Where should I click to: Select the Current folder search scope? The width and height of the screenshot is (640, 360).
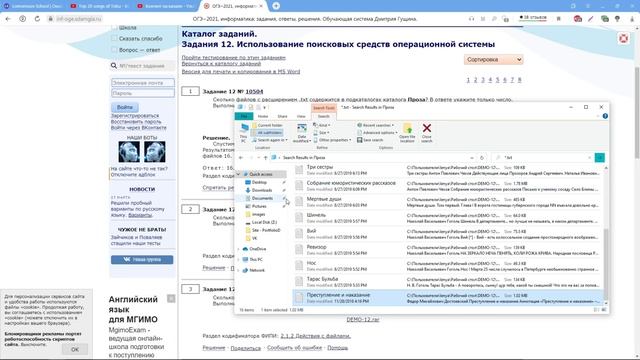267,125
